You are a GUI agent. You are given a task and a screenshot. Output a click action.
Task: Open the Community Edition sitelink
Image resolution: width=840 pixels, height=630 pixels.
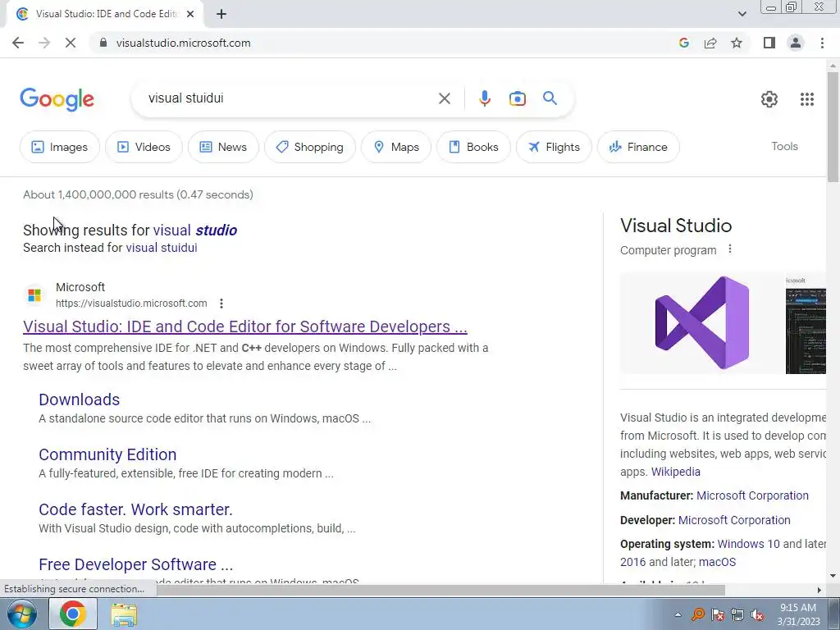pos(107,454)
